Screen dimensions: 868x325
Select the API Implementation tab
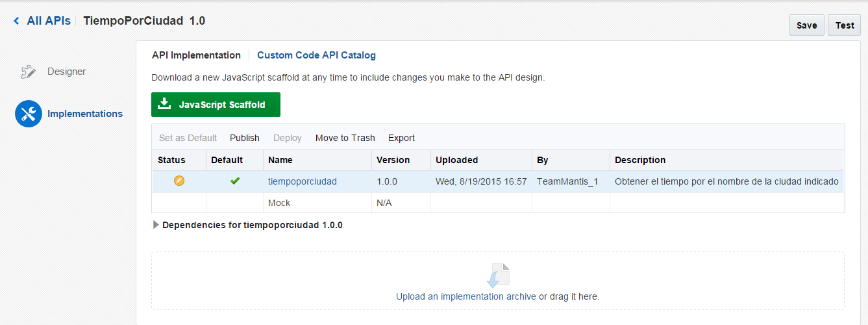click(196, 55)
